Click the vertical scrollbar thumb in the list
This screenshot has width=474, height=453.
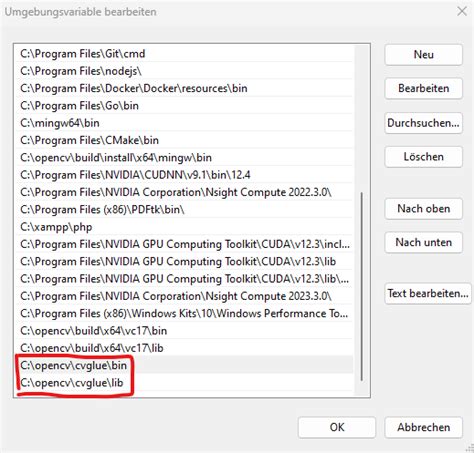point(362,287)
